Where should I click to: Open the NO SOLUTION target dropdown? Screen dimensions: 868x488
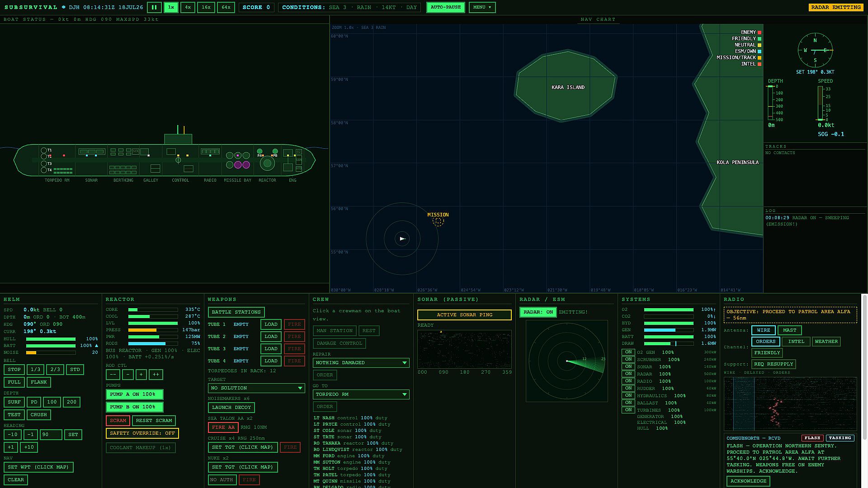tap(256, 388)
